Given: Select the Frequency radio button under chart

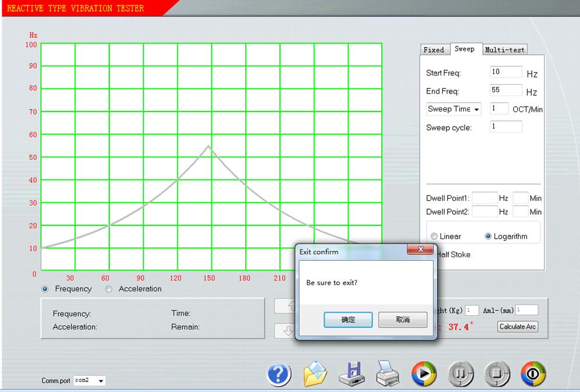Looking at the screenshot, I should (45, 289).
